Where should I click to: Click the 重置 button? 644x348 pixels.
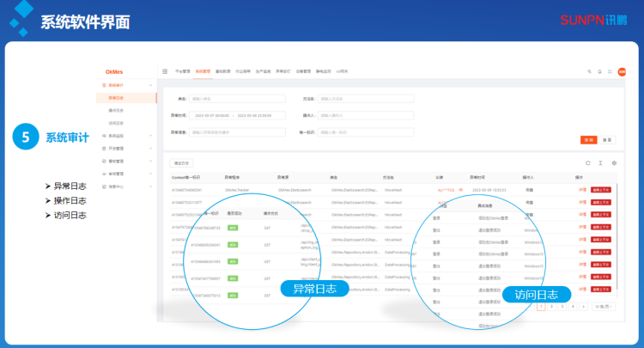point(608,139)
